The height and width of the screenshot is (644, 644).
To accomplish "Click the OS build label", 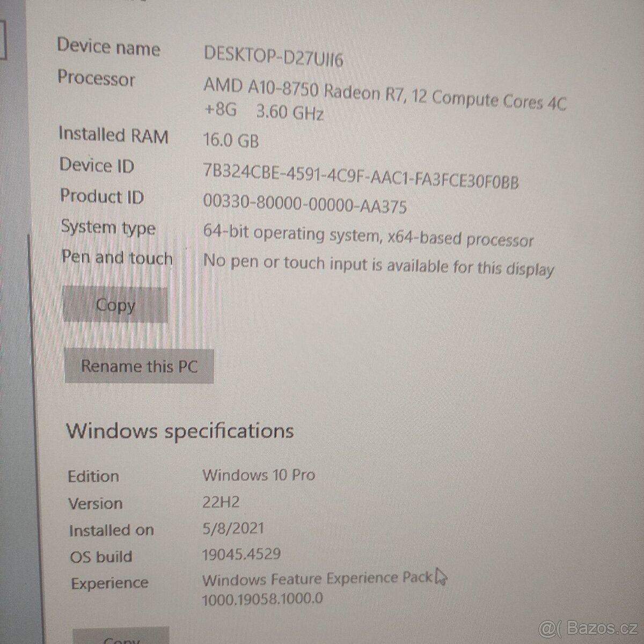I will click(101, 557).
